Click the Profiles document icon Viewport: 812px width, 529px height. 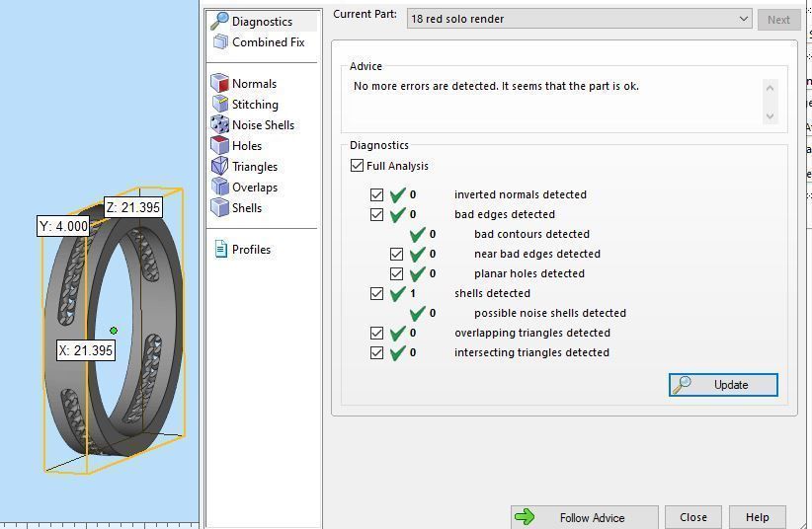coord(220,249)
